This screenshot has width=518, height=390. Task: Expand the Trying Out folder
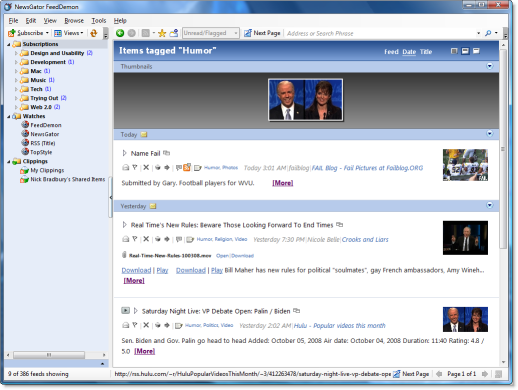click(16, 98)
